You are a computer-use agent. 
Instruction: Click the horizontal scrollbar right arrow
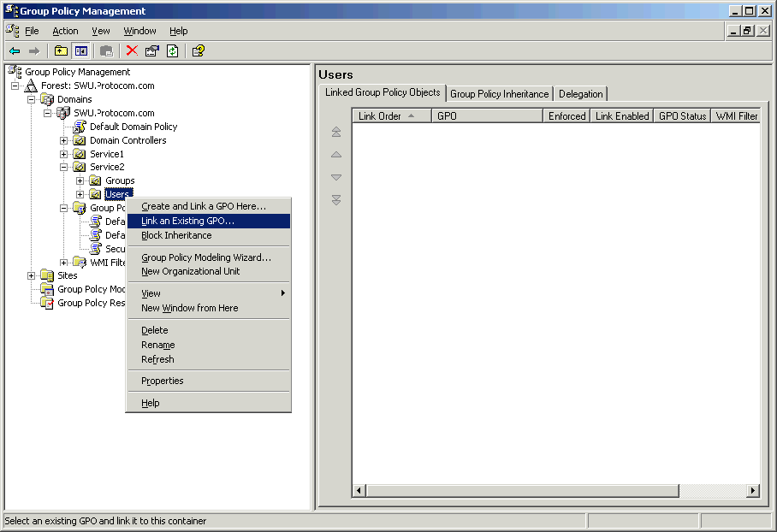point(753,491)
